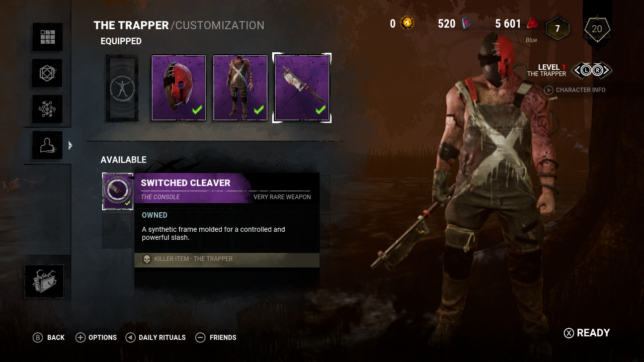Switch character with the L R selector
Screen dimensions: 644x362
tap(592, 70)
